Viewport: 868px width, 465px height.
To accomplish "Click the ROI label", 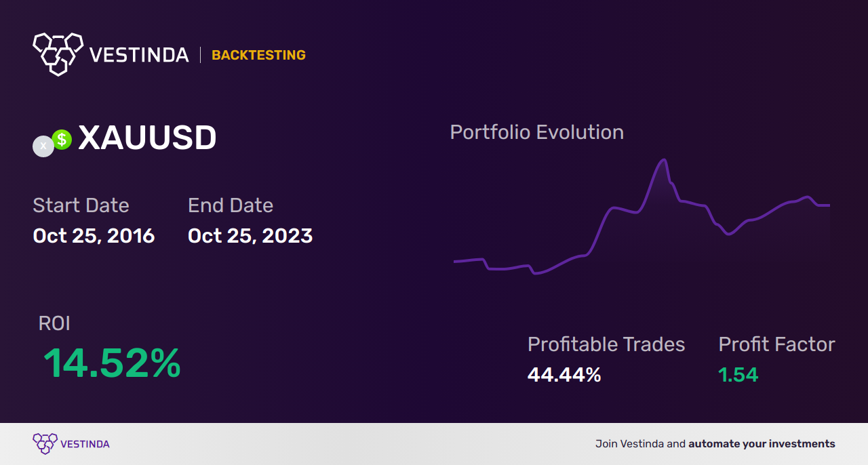I will [x=54, y=323].
